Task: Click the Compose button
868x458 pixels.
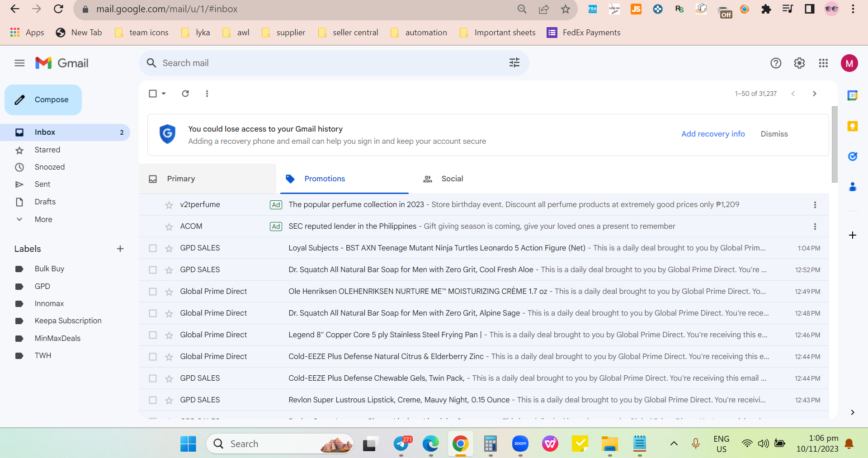Action: tap(43, 100)
